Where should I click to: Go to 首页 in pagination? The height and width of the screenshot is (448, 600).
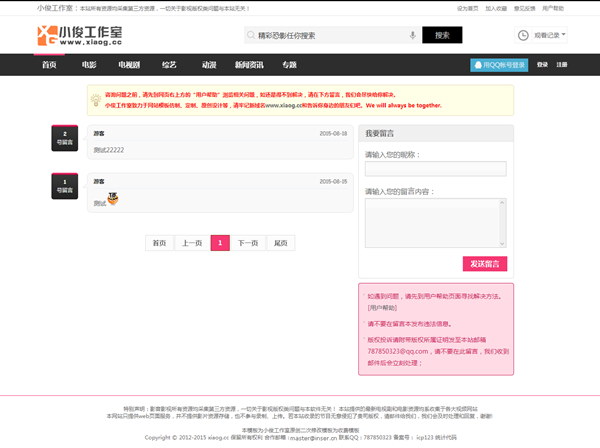159,243
